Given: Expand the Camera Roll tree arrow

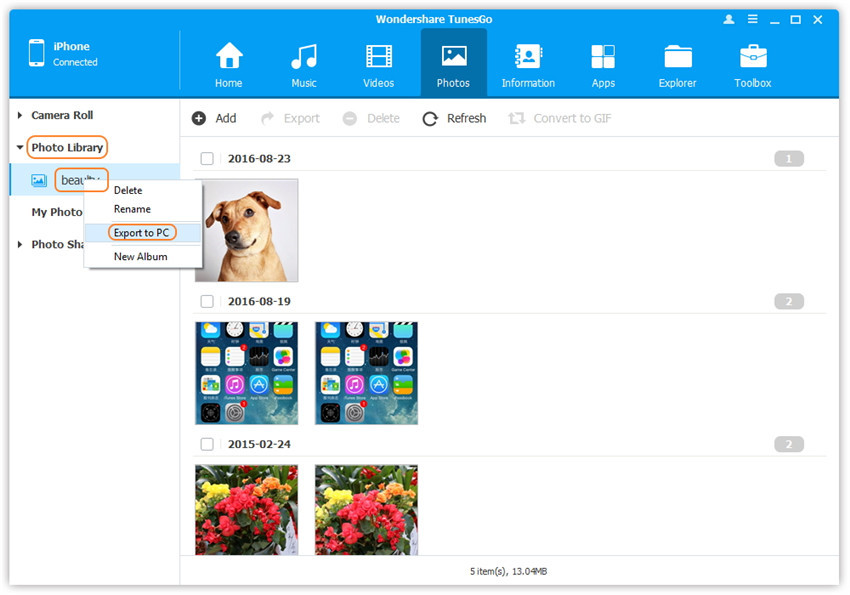Looking at the screenshot, I should click(20, 115).
